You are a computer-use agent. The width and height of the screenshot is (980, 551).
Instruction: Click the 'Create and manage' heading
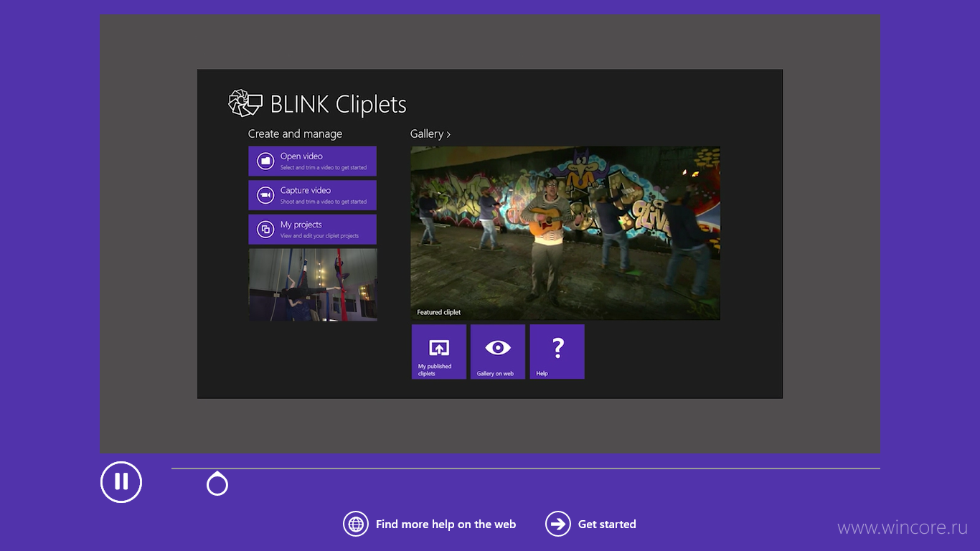(x=295, y=134)
